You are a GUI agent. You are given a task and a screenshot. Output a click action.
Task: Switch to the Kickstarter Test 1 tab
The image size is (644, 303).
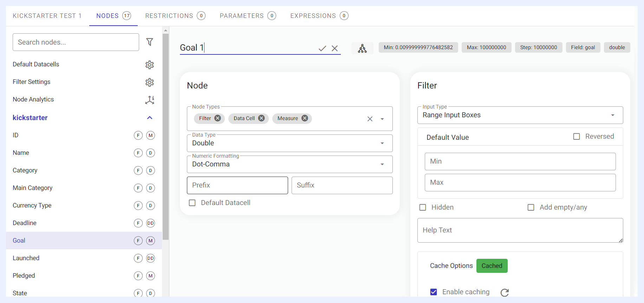point(47,16)
